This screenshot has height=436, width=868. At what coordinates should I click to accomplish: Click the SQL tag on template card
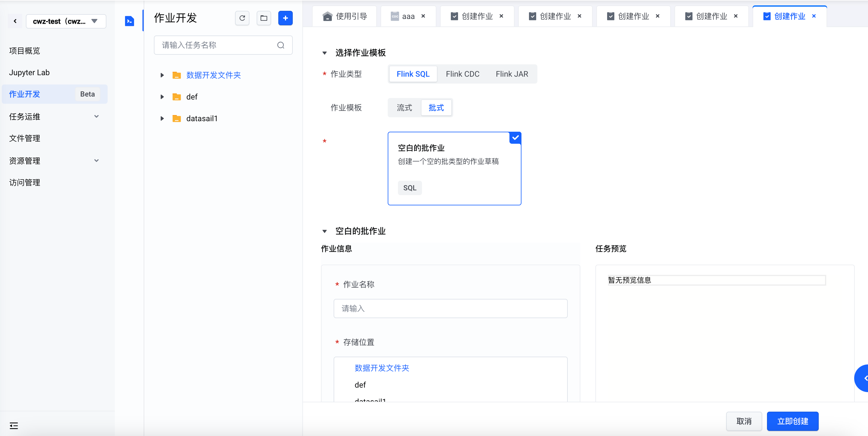[409, 188]
